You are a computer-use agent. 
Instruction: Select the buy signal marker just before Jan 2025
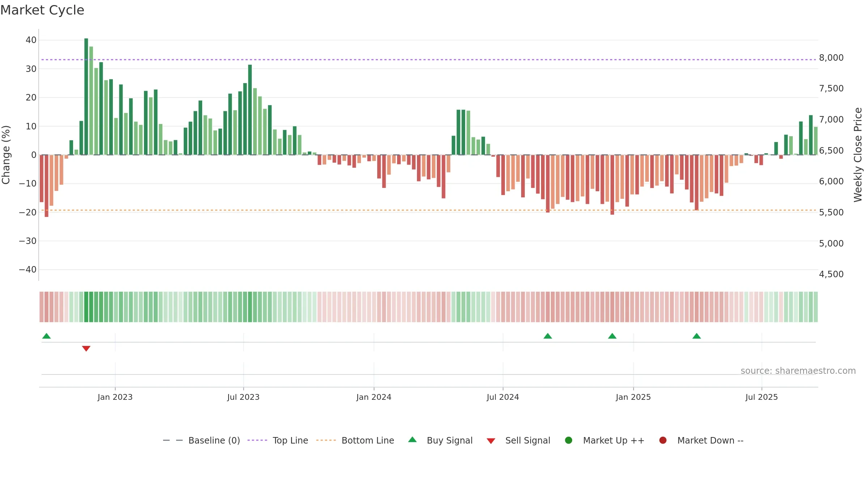point(612,336)
